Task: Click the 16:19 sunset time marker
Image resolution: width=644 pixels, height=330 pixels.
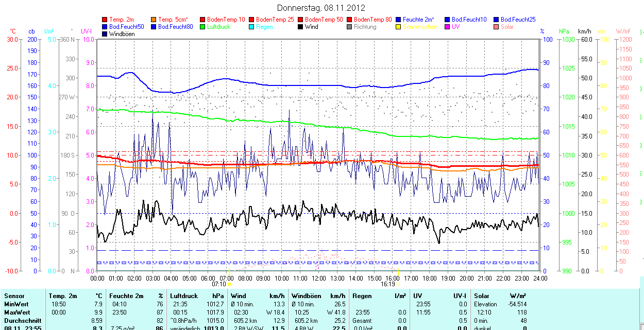Action: point(388,284)
